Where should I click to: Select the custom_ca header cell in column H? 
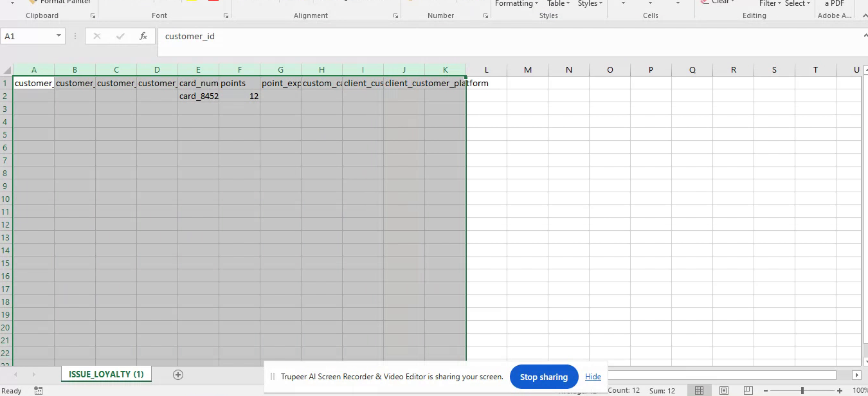[322, 83]
